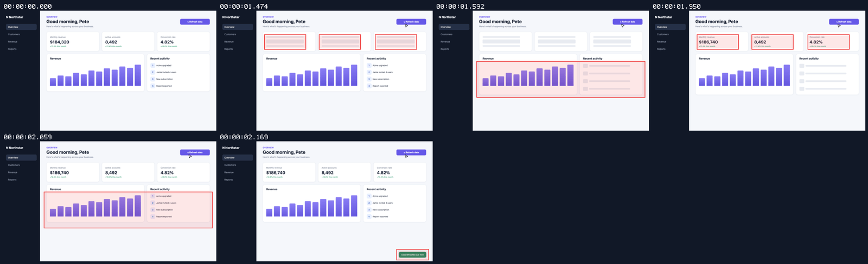Open Reports in the 00:00:02.169 frame sidebar
This screenshot has width=868, height=264.
pyautogui.click(x=238, y=179)
